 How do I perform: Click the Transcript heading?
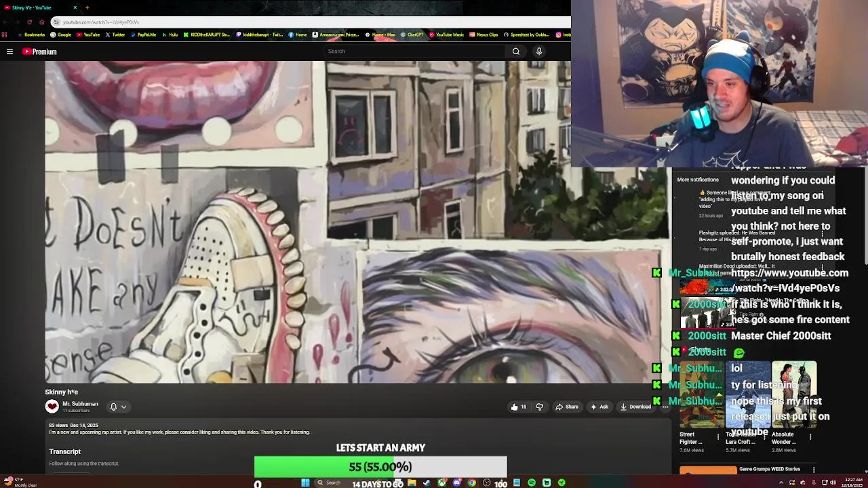tap(64, 451)
